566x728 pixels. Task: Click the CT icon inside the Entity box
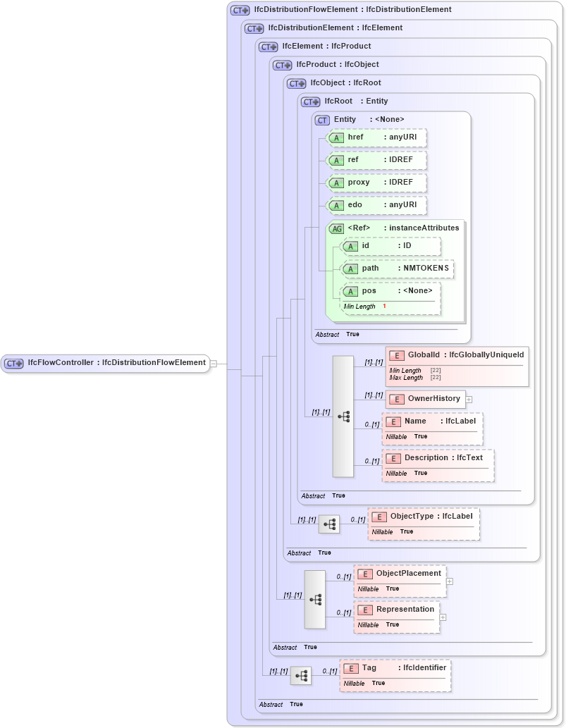click(321, 120)
